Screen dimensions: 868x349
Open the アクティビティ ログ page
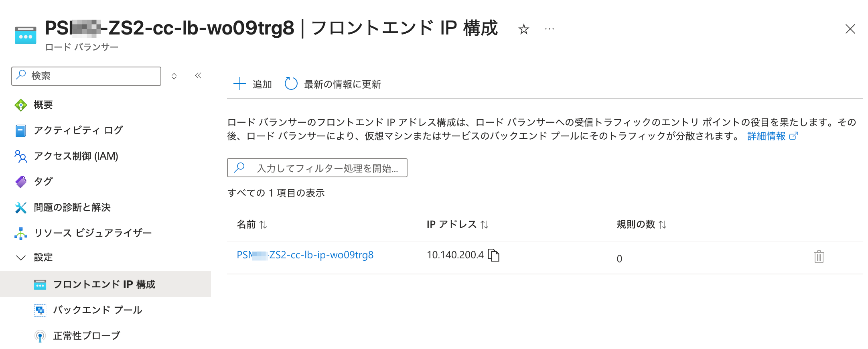[78, 130]
